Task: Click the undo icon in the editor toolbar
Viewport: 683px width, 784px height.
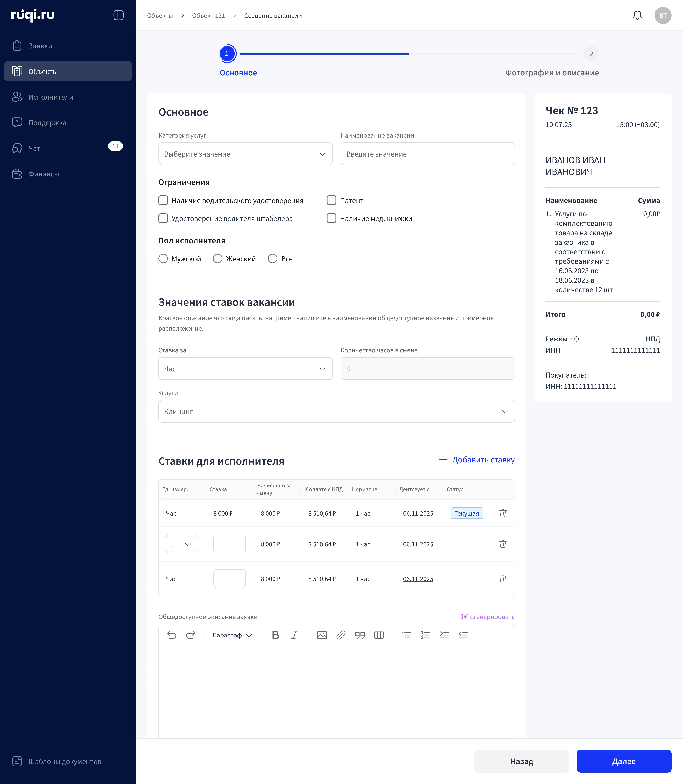Action: [172, 635]
